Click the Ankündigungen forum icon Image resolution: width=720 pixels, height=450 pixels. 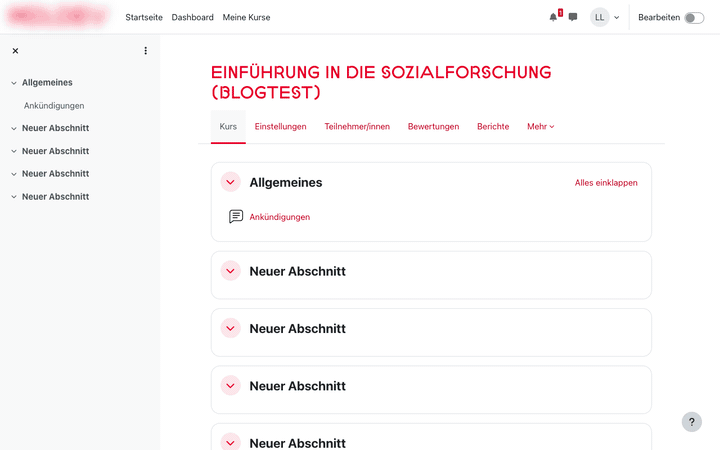(x=236, y=216)
